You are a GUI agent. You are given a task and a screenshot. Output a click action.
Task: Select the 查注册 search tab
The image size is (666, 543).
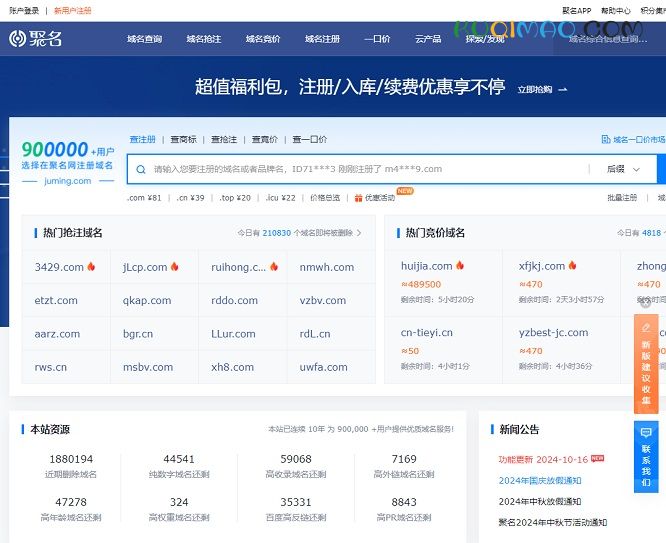(142, 139)
